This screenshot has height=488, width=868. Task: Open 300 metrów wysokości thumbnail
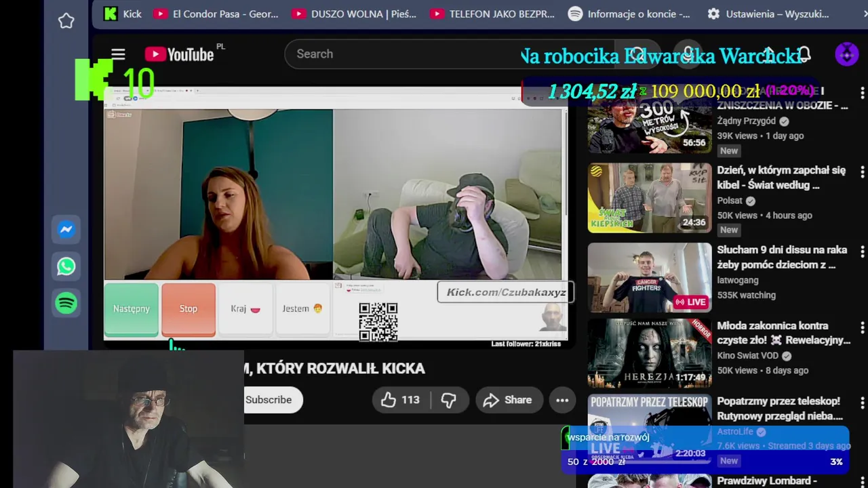click(650, 120)
